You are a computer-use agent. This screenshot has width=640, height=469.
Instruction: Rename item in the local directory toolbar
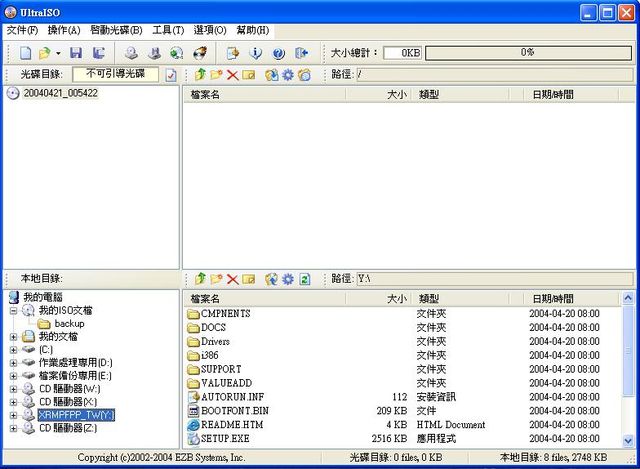(x=249, y=279)
